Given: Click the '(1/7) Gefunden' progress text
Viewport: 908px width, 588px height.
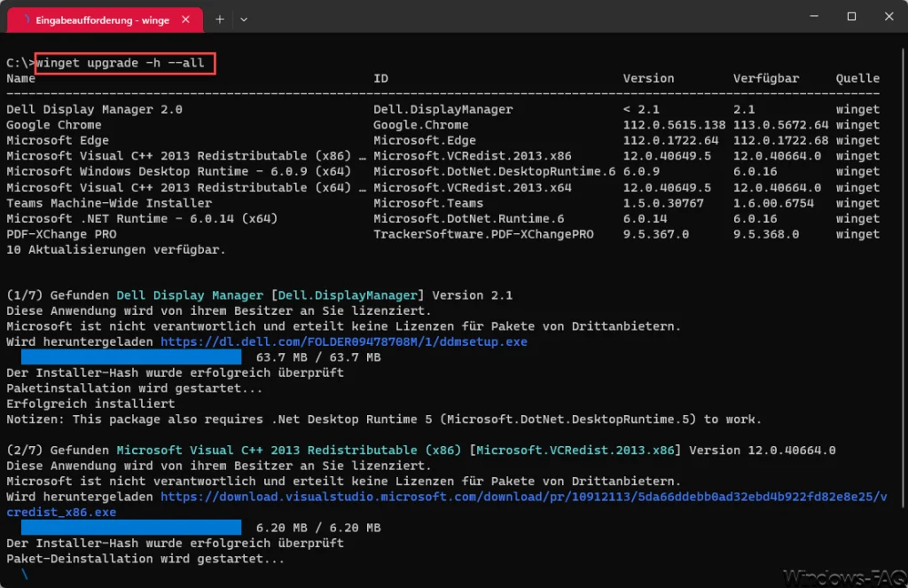Looking at the screenshot, I should [x=58, y=295].
